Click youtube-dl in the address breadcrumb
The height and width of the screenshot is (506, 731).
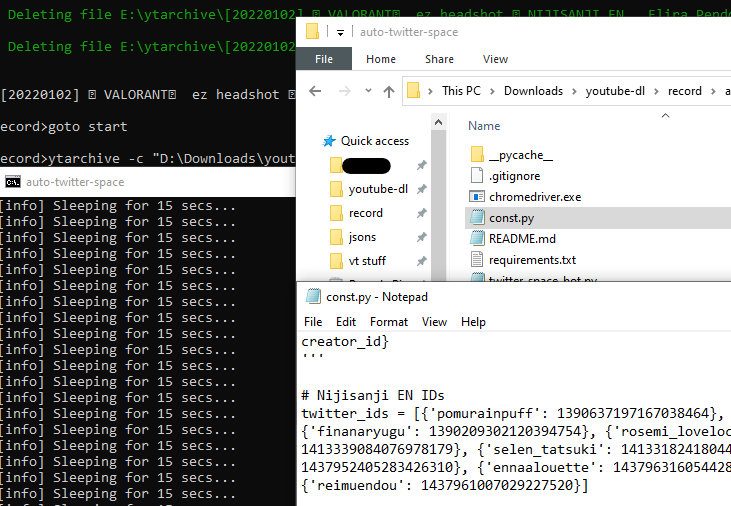tap(615, 91)
